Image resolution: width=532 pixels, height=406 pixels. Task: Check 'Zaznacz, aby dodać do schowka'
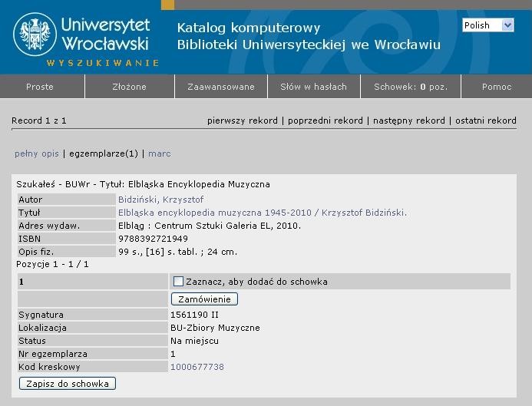[x=178, y=282]
